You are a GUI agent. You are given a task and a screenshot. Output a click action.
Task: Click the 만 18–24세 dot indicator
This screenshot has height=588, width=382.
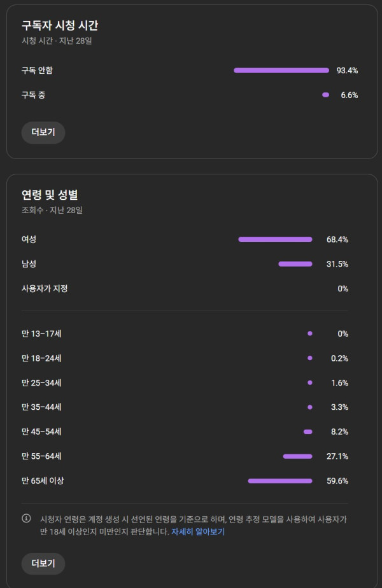pos(310,358)
